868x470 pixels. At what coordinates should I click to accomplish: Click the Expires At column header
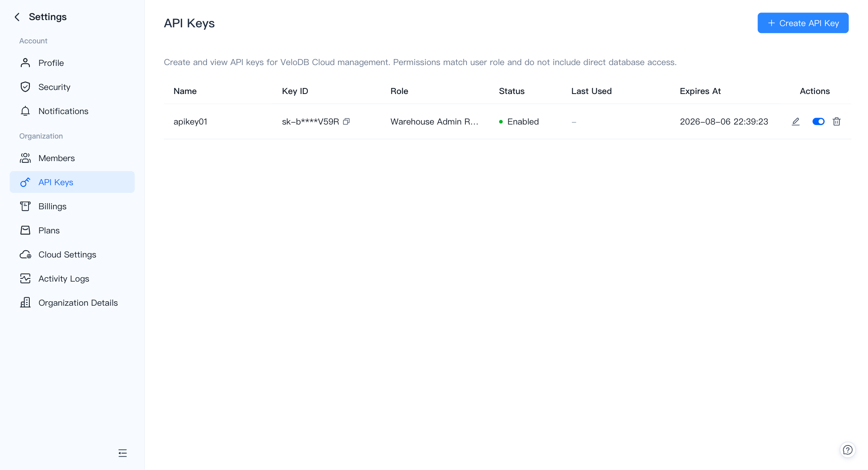(700, 91)
